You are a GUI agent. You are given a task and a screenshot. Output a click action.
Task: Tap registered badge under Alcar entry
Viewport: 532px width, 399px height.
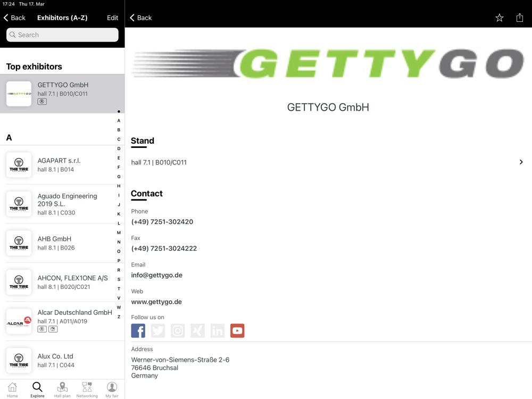point(42,329)
